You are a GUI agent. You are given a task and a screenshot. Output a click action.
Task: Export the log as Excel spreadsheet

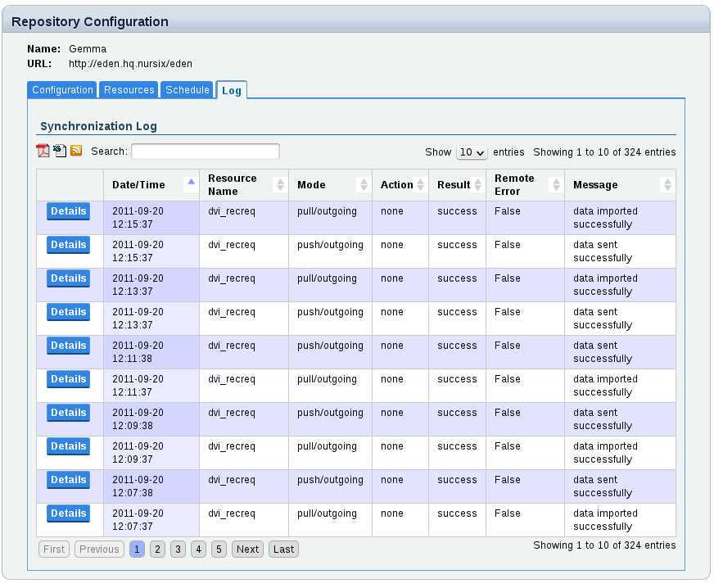[59, 151]
